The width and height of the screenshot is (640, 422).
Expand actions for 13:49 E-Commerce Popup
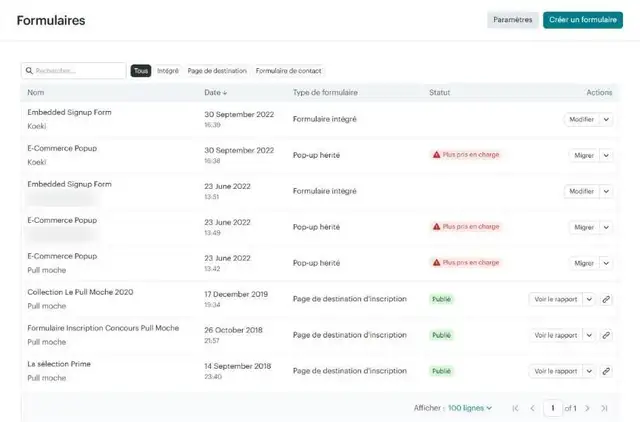point(606,227)
